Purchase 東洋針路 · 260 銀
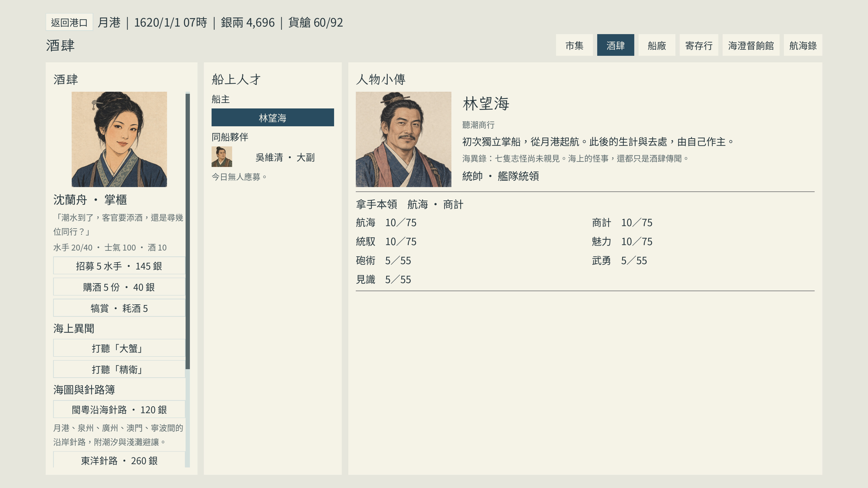The width and height of the screenshot is (868, 488). click(x=119, y=460)
